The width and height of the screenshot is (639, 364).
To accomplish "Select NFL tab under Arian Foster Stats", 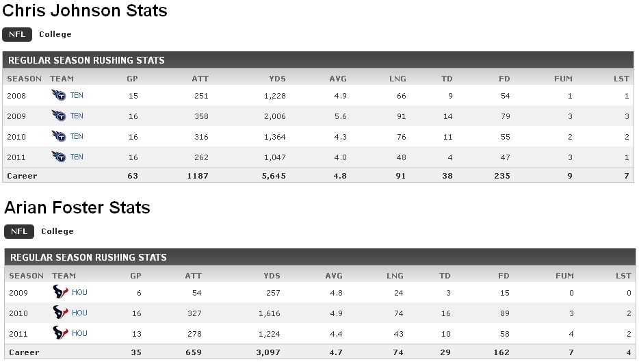I will (19, 231).
